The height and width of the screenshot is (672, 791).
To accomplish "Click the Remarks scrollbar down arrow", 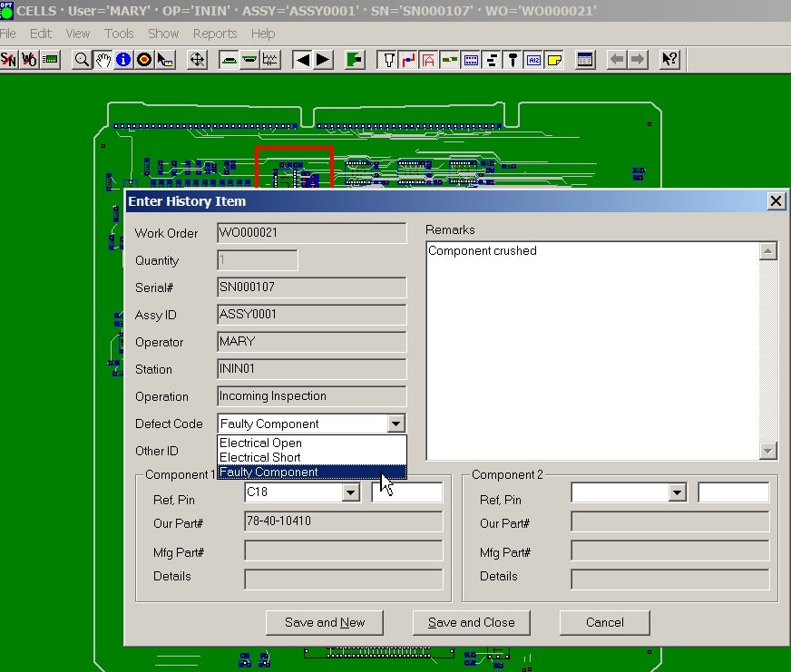I will (x=767, y=451).
